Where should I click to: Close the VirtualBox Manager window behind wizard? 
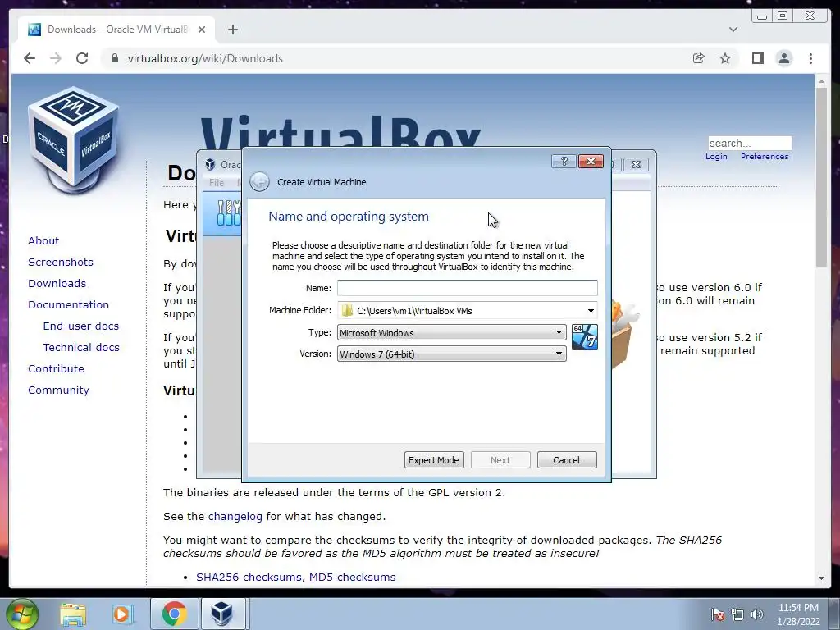636,164
